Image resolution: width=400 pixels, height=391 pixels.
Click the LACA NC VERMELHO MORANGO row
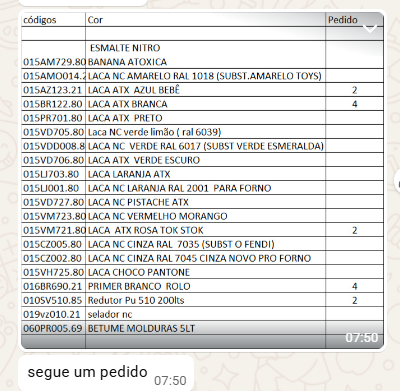[202, 216]
